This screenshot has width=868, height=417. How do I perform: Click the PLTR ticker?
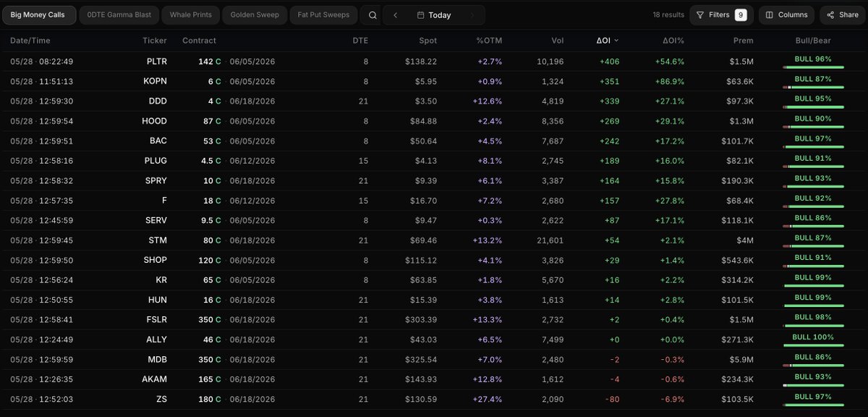(x=156, y=62)
